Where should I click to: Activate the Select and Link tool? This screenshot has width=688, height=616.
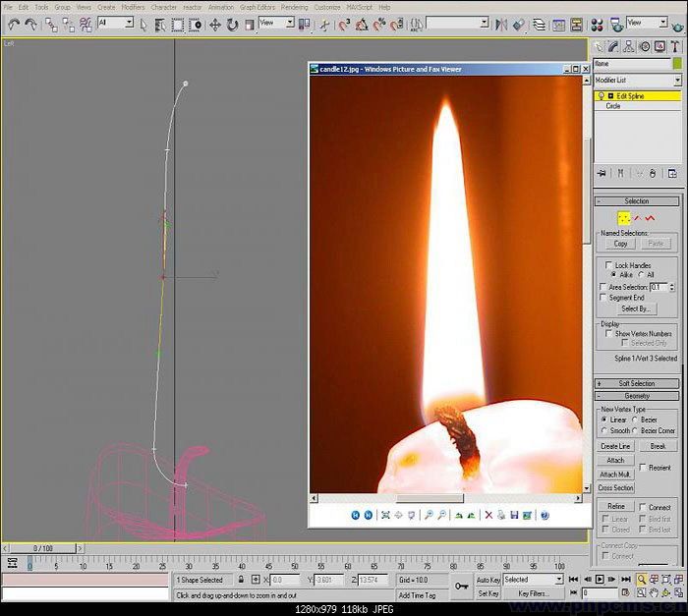pos(51,25)
